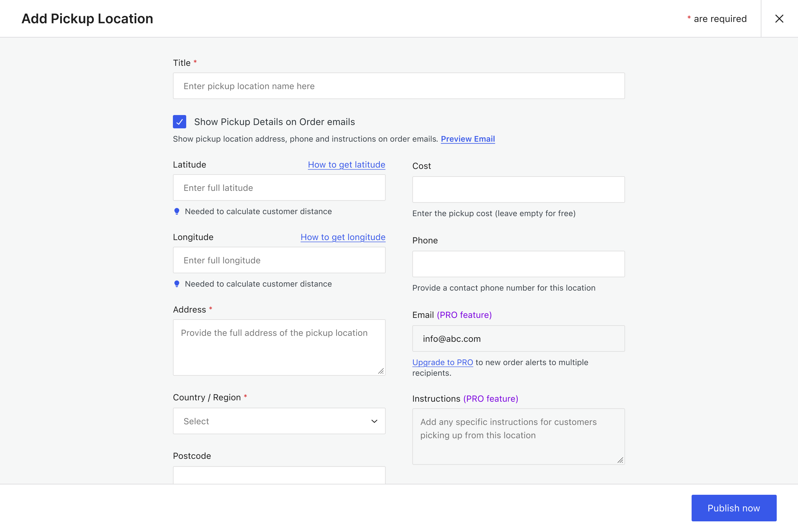Screen dimensions: 798x532
Task: Follow the Upgrade to PRO link
Action: 443,362
